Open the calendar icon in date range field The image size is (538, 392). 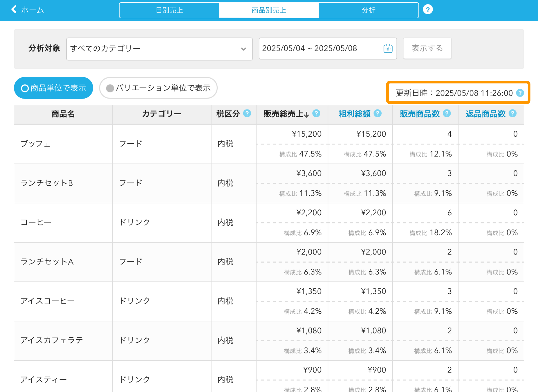(x=388, y=48)
